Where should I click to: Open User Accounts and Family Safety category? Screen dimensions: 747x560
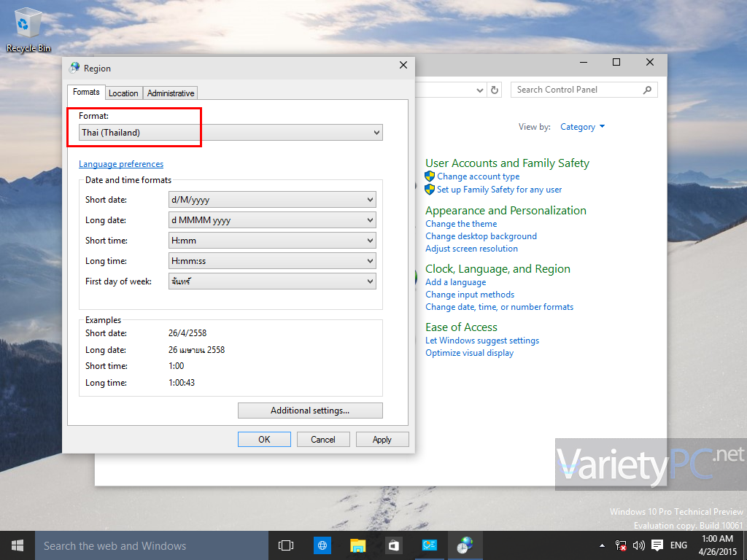508,163
